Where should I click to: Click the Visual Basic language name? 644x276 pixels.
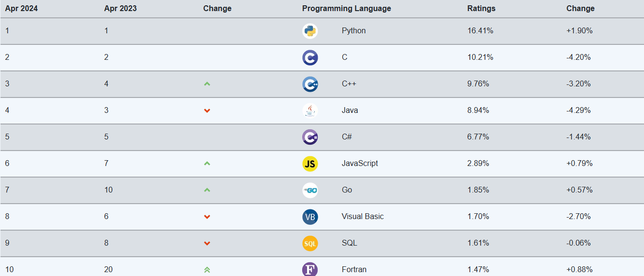point(363,217)
